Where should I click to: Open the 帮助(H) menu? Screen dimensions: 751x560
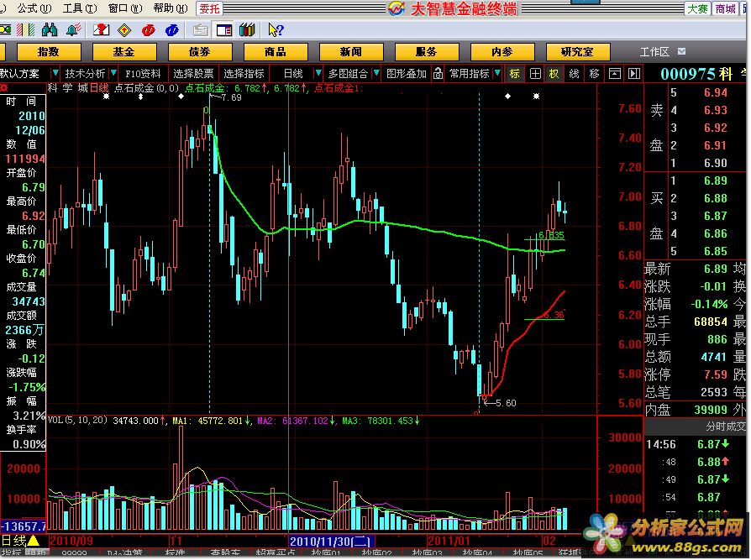pos(171,8)
